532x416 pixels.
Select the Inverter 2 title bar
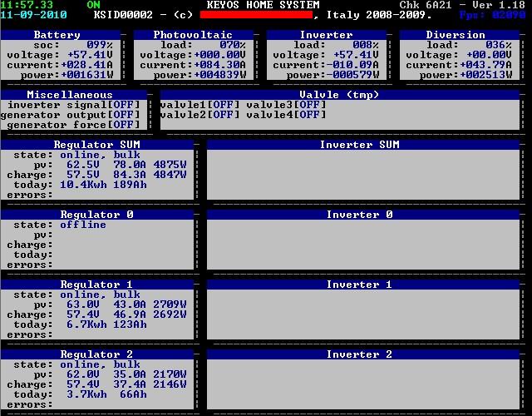[363, 354]
